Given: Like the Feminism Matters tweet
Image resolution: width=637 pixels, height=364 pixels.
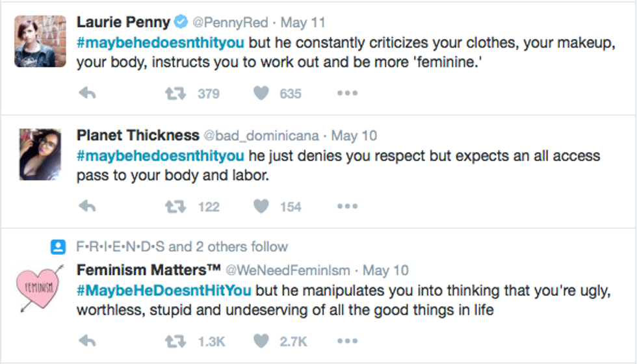Looking at the screenshot, I should (x=261, y=341).
